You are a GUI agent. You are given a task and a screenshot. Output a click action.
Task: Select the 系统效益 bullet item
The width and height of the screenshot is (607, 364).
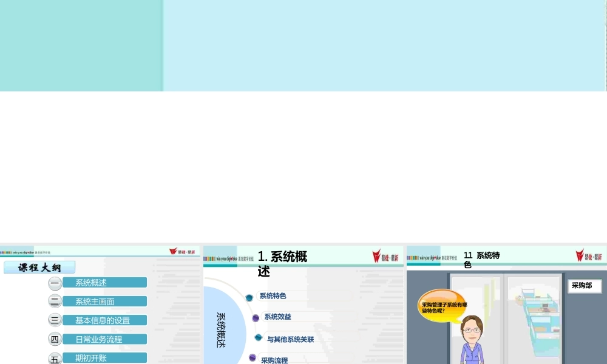pos(277,317)
